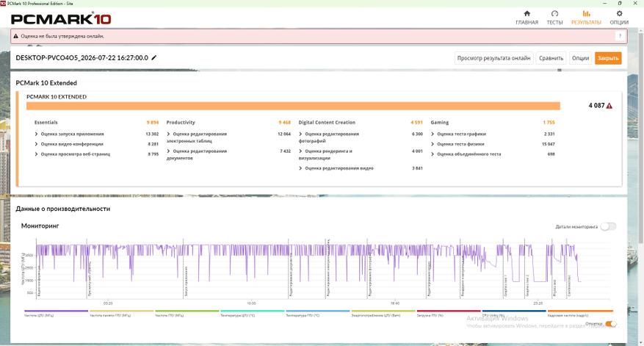Expand Оценка теста графики

[433, 134]
